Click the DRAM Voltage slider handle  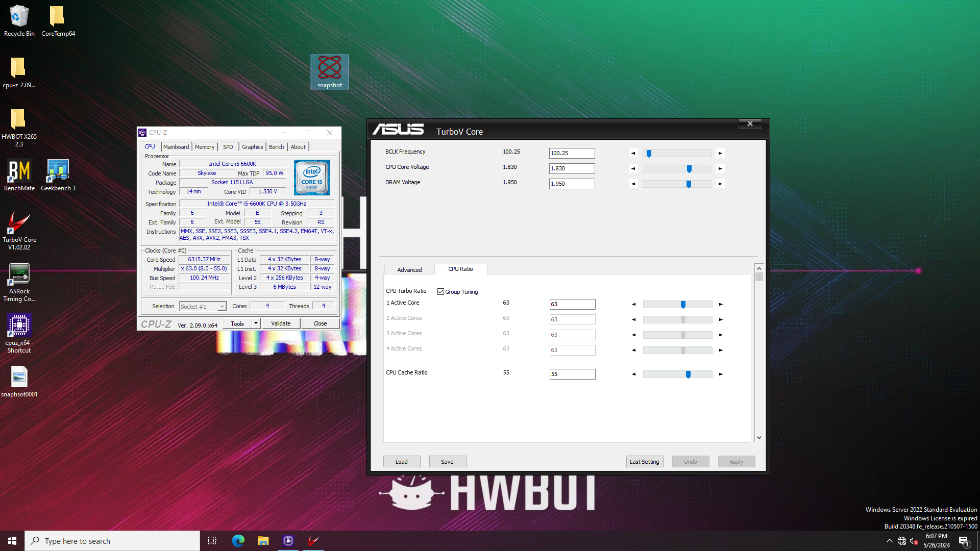click(x=689, y=184)
